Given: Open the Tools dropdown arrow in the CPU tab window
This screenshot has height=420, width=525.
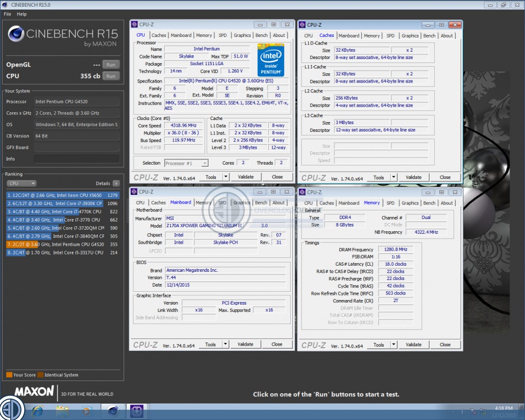Looking at the screenshot, I should 226,177.
